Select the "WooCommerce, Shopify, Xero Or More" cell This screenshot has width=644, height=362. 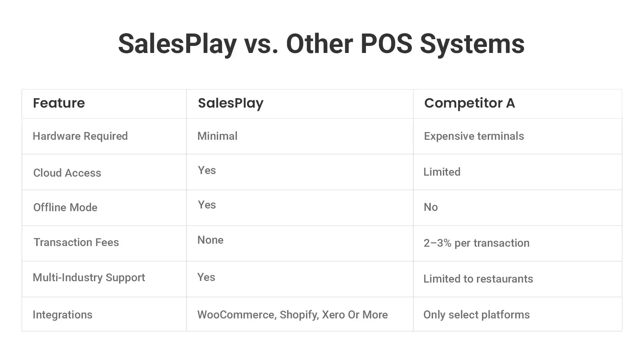[292, 315]
